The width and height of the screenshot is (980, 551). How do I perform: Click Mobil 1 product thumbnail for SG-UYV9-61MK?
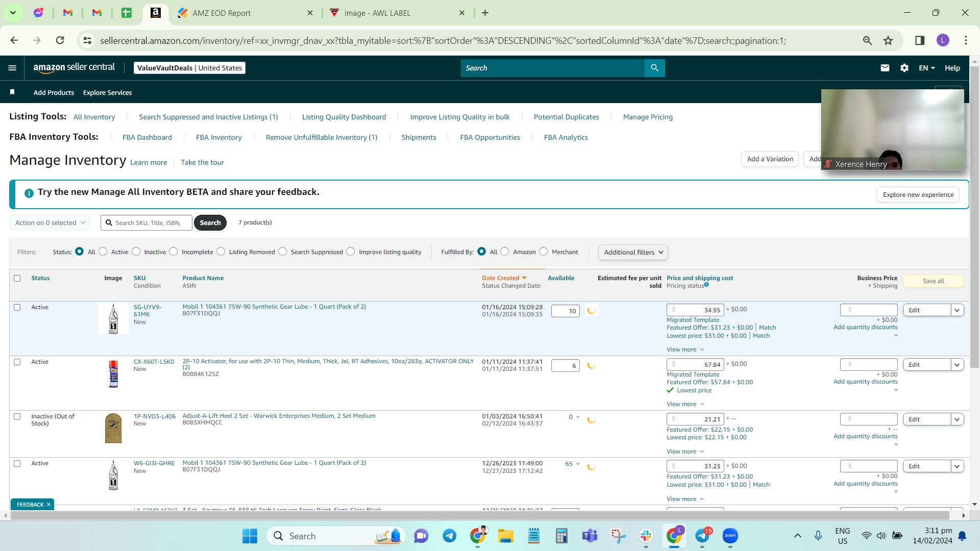[x=113, y=319]
